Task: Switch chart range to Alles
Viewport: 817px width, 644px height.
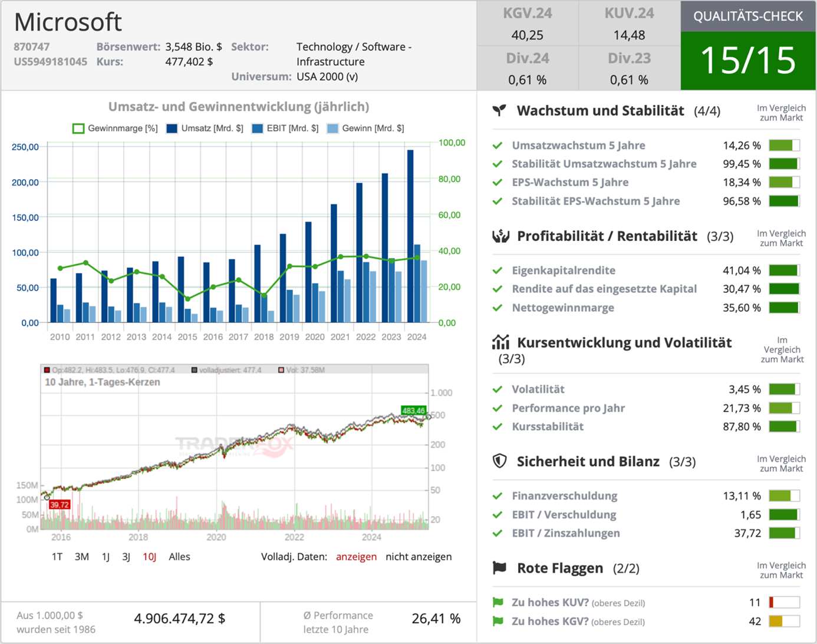Action: click(x=179, y=557)
